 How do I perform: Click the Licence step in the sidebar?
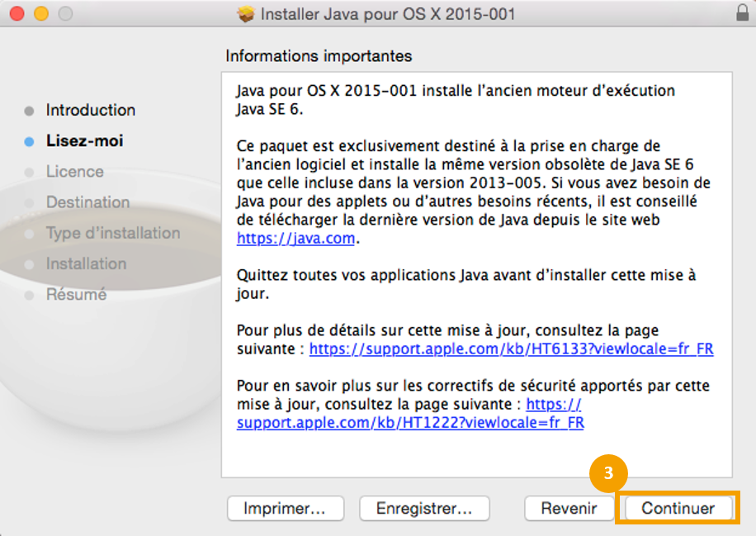coord(74,172)
